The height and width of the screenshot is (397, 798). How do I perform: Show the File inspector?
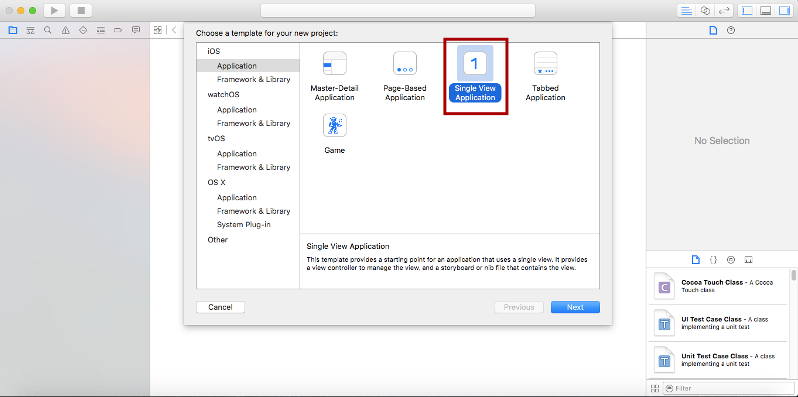(714, 30)
